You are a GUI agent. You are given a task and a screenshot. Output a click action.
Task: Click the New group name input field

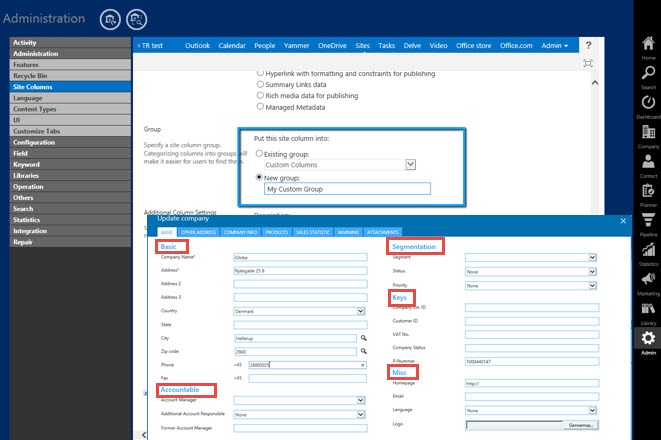pos(347,189)
